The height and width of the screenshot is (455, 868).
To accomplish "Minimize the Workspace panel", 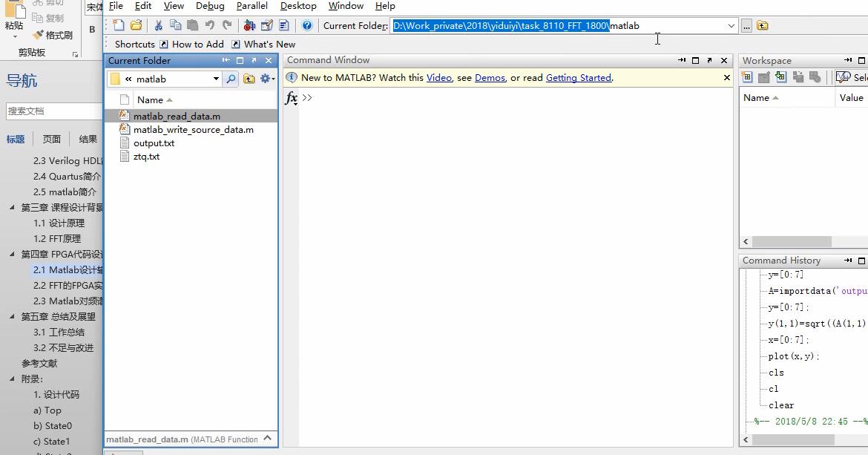I will 847,60.
